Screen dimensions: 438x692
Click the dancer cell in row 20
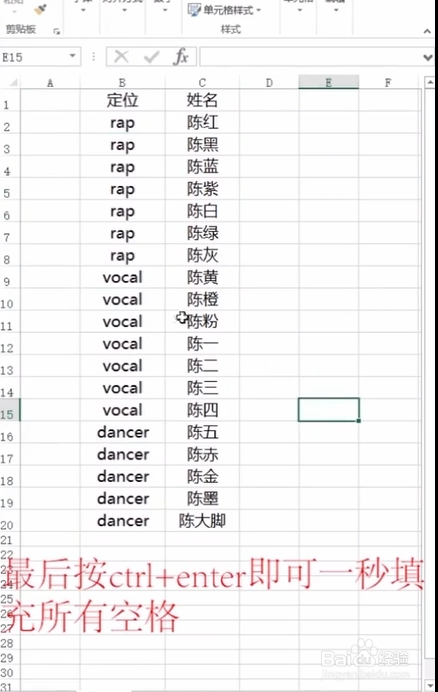[122, 521]
